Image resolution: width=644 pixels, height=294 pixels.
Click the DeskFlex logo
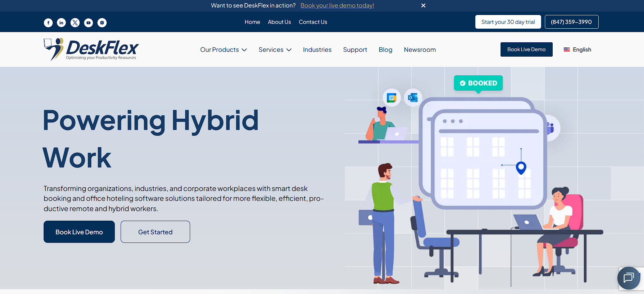(91, 49)
